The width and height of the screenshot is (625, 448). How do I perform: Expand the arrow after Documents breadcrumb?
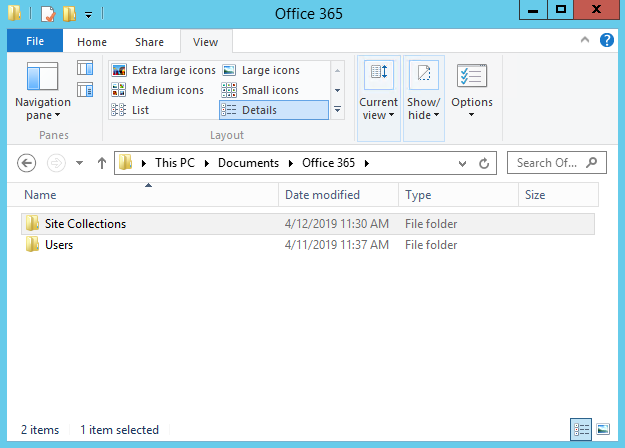pyautogui.click(x=291, y=163)
